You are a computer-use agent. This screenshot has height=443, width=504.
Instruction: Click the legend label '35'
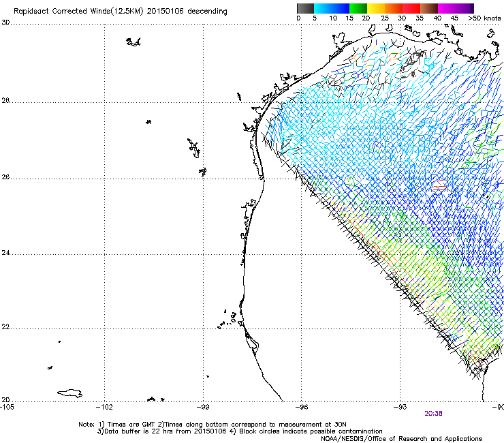(420, 18)
